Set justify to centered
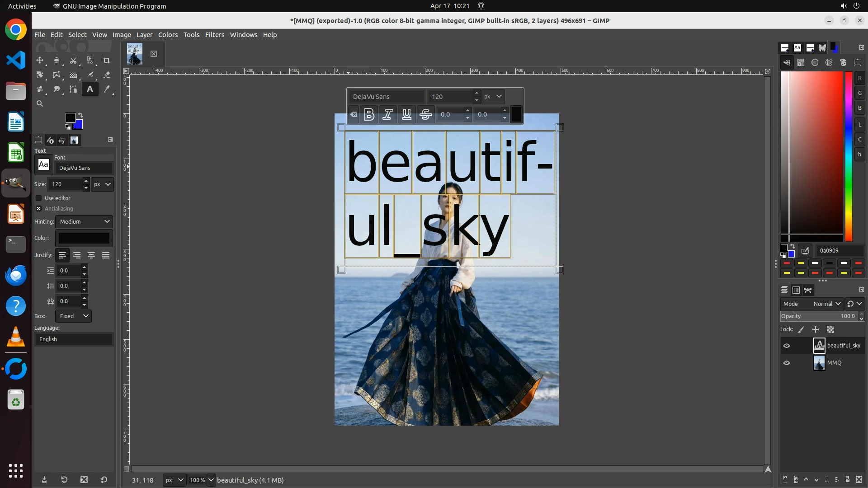868x488 pixels. pyautogui.click(x=91, y=255)
